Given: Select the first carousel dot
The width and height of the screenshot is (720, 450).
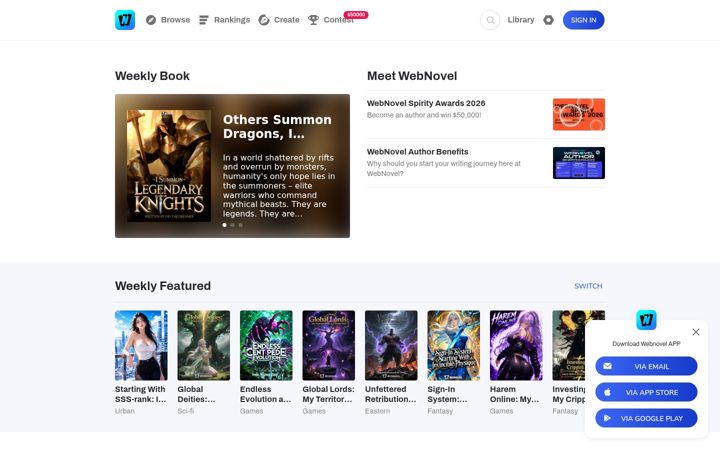Looking at the screenshot, I should coord(225,225).
